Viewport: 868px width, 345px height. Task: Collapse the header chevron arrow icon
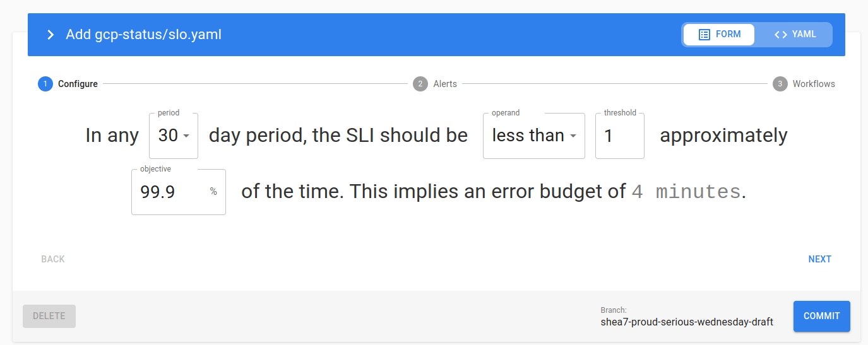51,35
